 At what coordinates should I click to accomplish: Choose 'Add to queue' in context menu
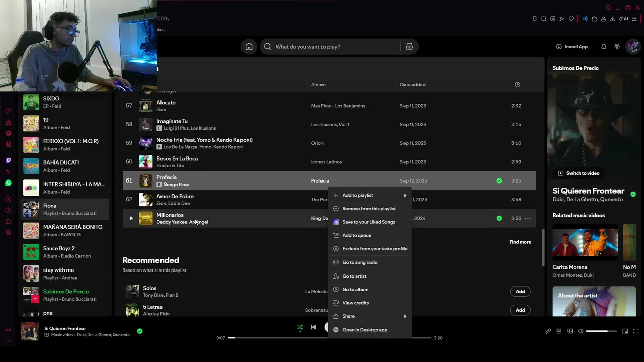[x=369, y=235]
